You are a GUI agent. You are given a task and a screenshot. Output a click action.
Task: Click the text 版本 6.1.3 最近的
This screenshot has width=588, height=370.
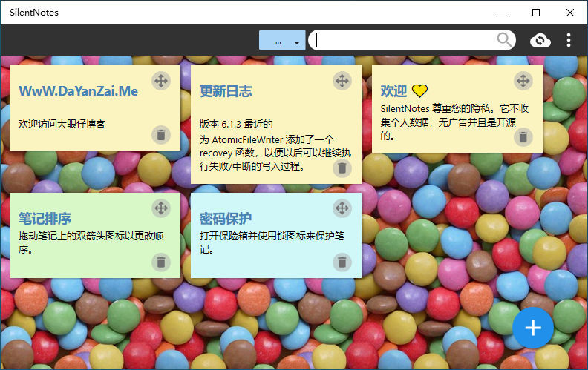pyautogui.click(x=236, y=124)
